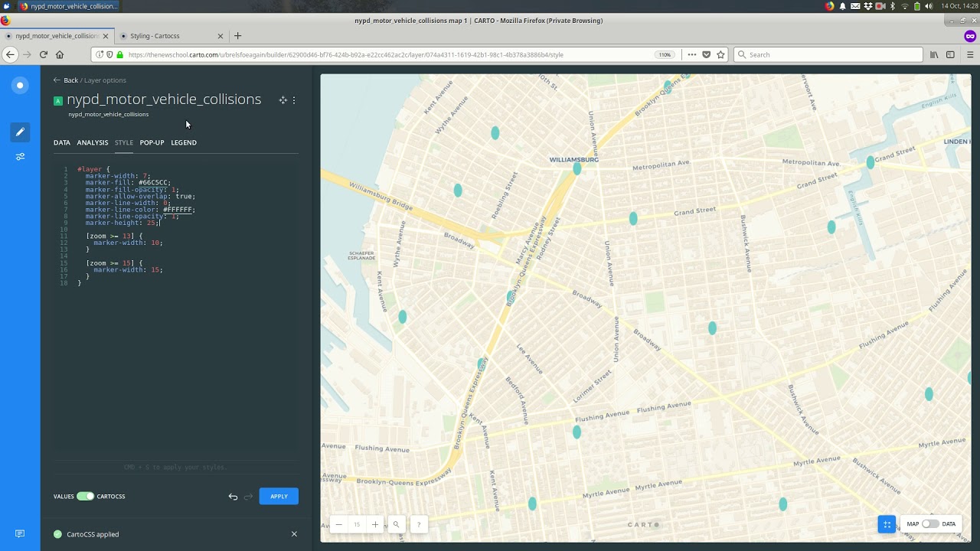The image size is (980, 551).
Task: Click the redo arrow icon
Action: coord(248,497)
